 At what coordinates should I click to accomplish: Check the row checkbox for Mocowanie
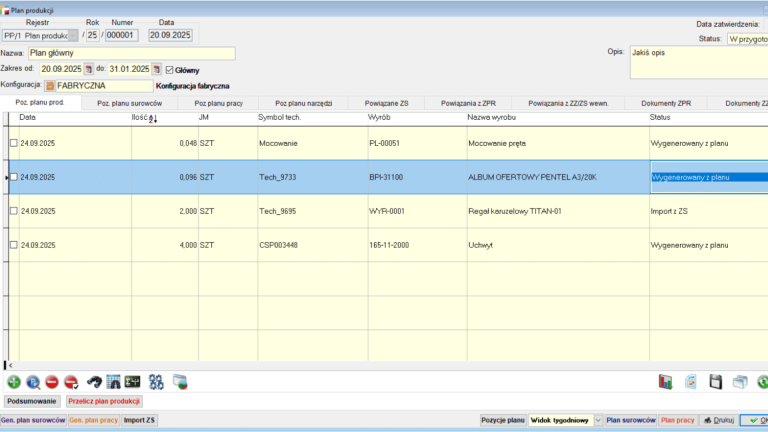pyautogui.click(x=13, y=143)
